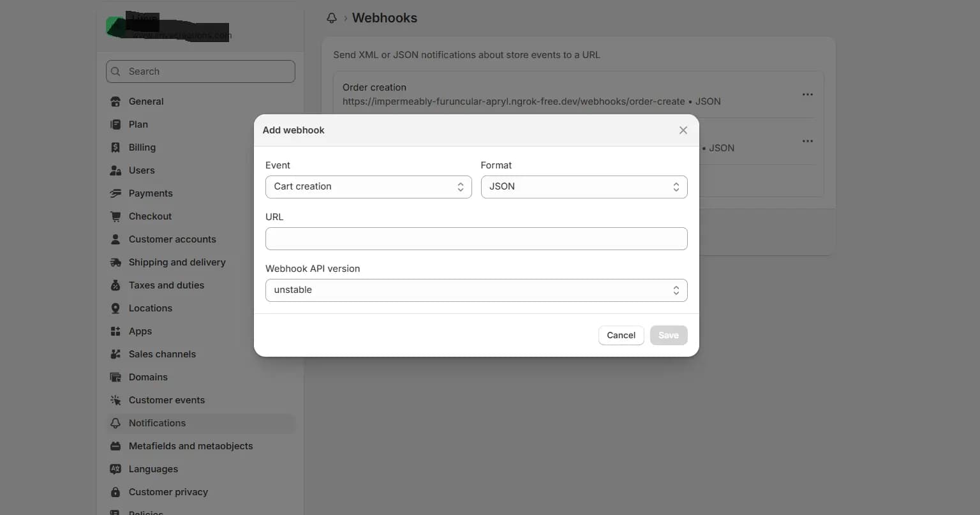Screen dimensions: 980x515
Task: Go to Metafields and metaobjects
Action: (x=190, y=446)
